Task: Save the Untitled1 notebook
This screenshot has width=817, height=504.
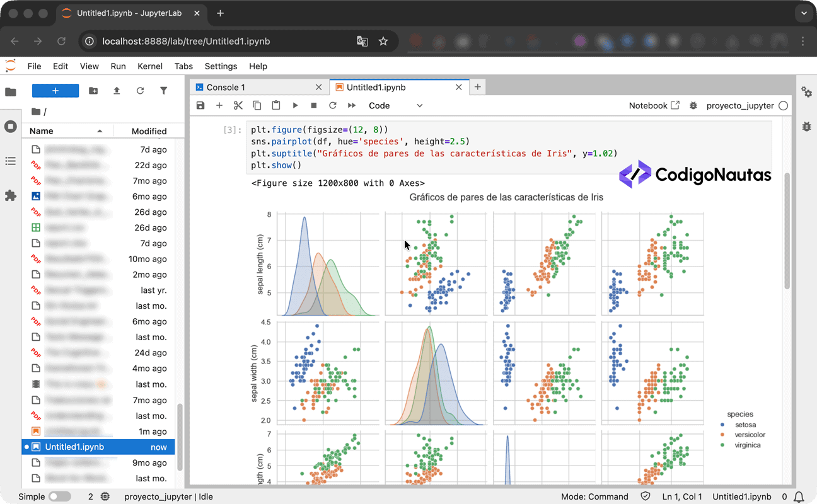Action: click(200, 105)
